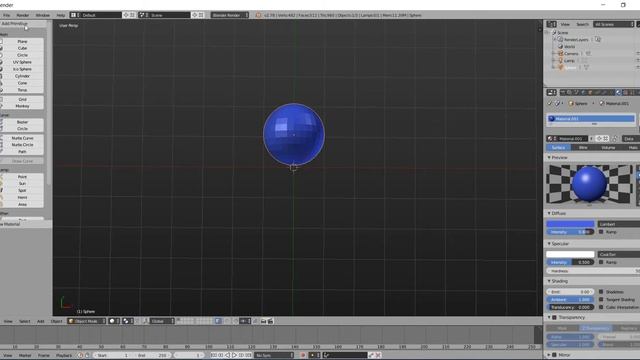The image size is (640, 360).
Task: Open the CookTorr specular shader dropdown
Action: click(x=619, y=254)
